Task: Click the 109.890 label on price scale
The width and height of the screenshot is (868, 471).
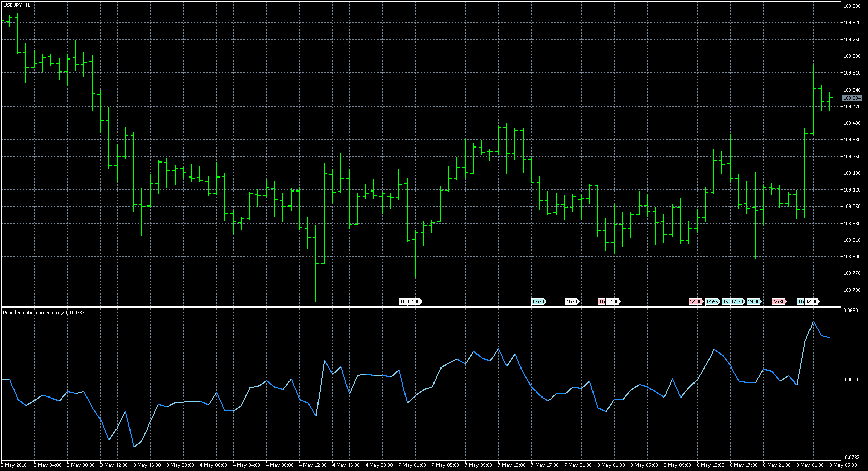Action: pyautogui.click(x=852, y=6)
